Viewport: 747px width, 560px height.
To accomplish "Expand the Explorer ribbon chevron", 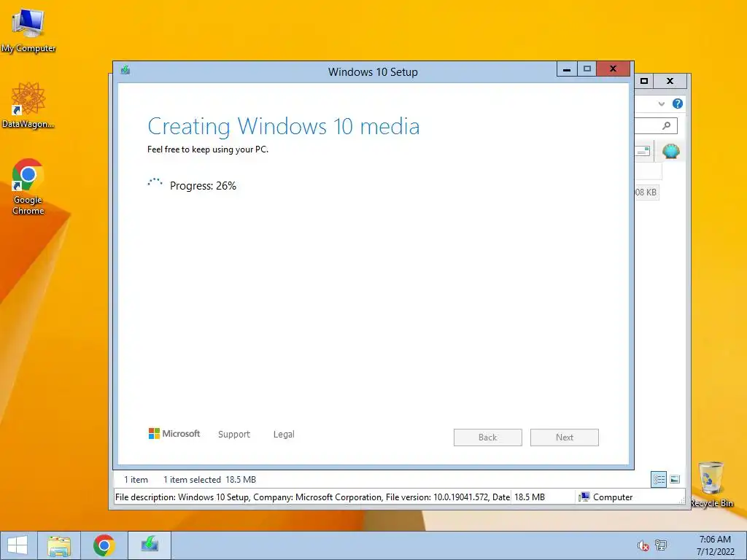I will tap(661, 104).
